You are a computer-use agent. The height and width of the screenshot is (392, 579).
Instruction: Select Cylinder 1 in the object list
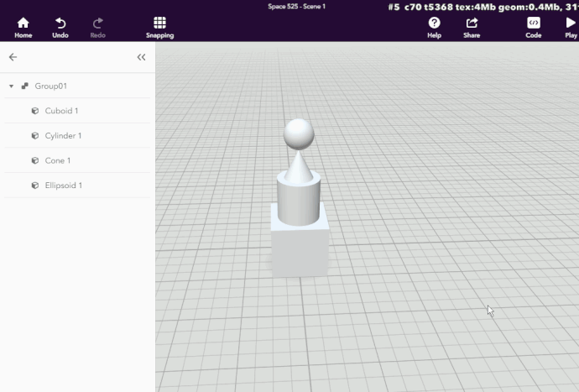pyautogui.click(x=63, y=136)
